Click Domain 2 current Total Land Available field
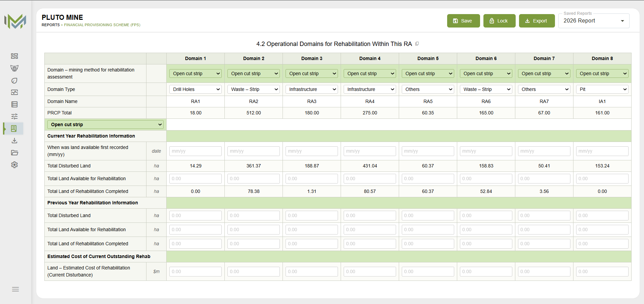644x304 pixels. (x=254, y=179)
